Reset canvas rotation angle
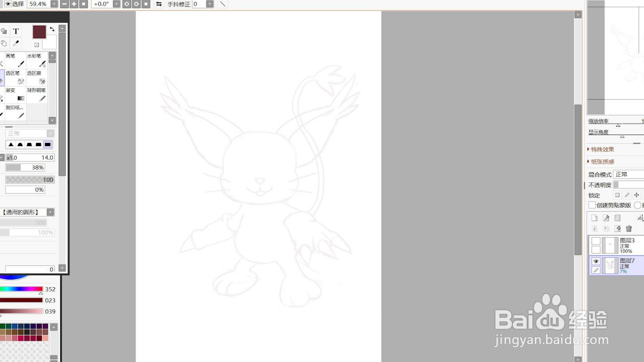The width and height of the screenshot is (644, 362). pos(146,4)
